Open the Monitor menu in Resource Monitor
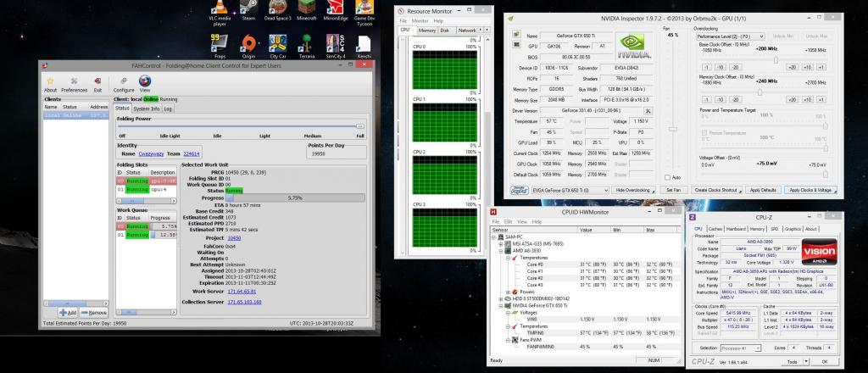Screen dimensions: 868x373 420,21
